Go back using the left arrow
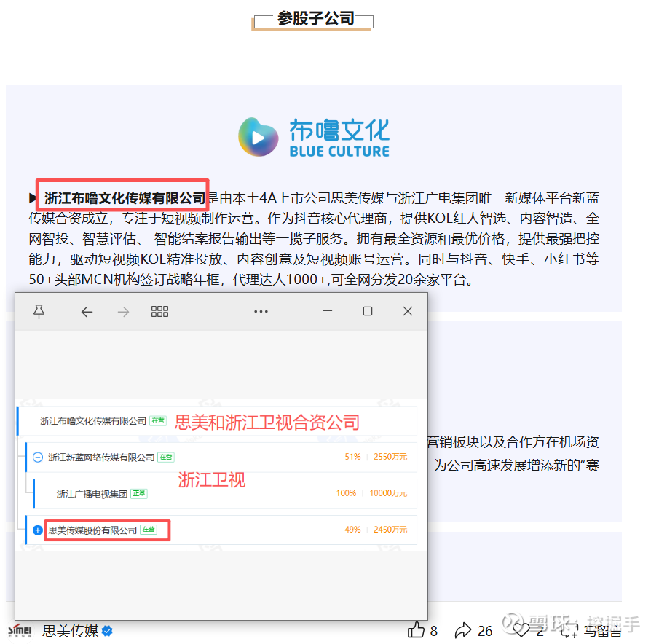The height and width of the screenshot is (644, 659). point(87,312)
